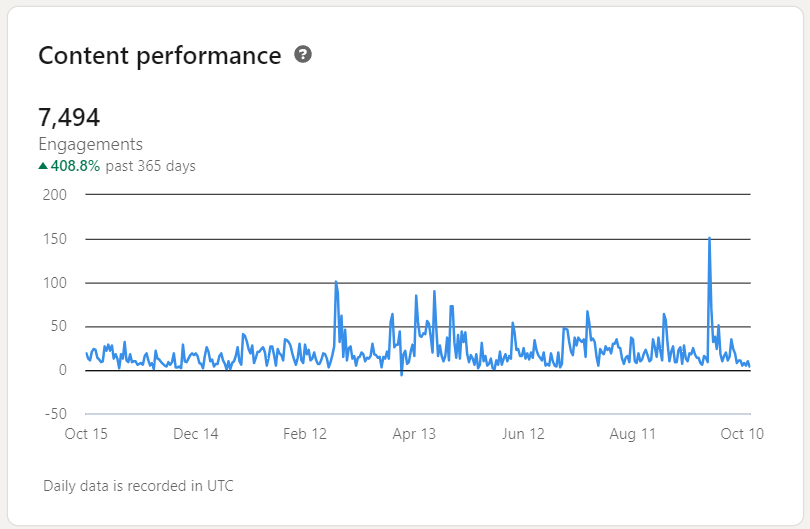The height and width of the screenshot is (529, 810).
Task: Click the late February peak near 100
Action: 336,283
